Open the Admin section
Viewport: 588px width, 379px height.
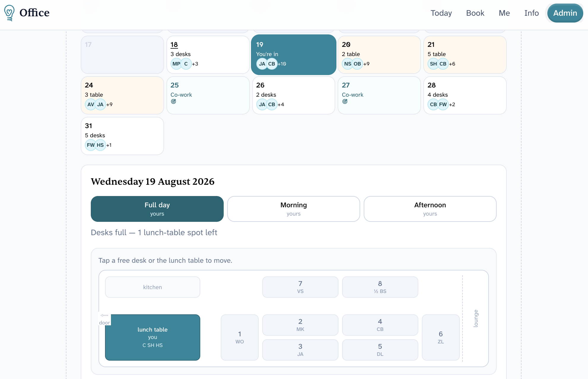(565, 13)
